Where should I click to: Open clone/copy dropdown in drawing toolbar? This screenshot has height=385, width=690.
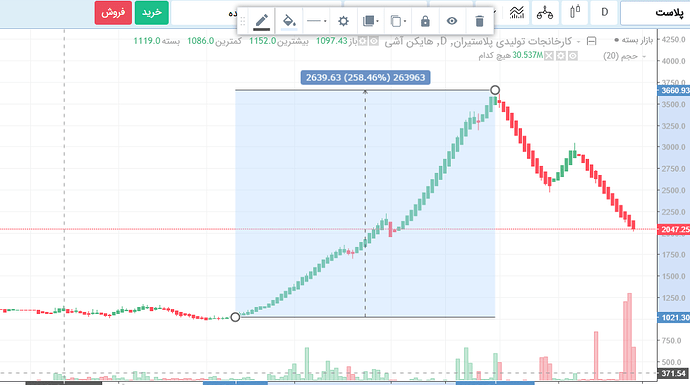click(x=398, y=21)
